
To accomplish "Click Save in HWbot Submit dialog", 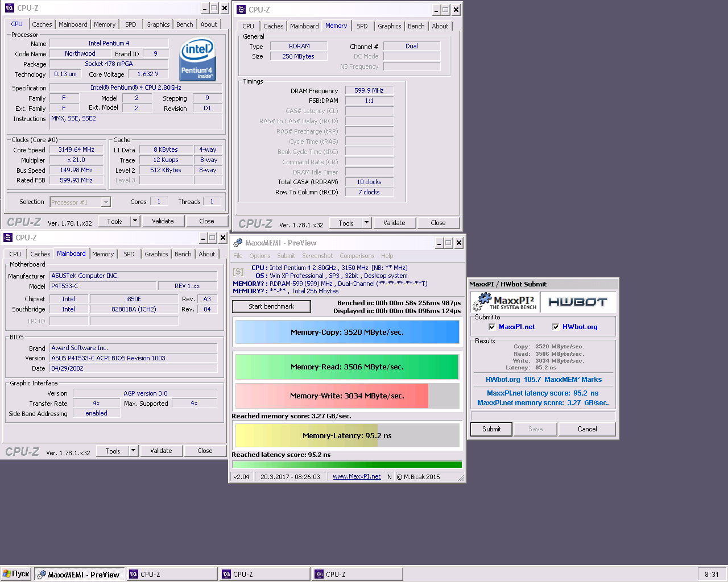I will pos(535,429).
